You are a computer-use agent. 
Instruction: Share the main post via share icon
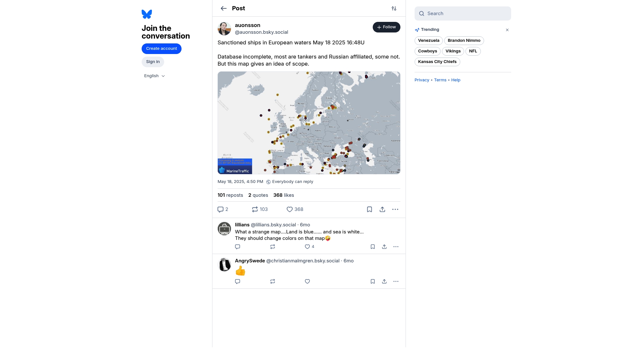coord(382,209)
